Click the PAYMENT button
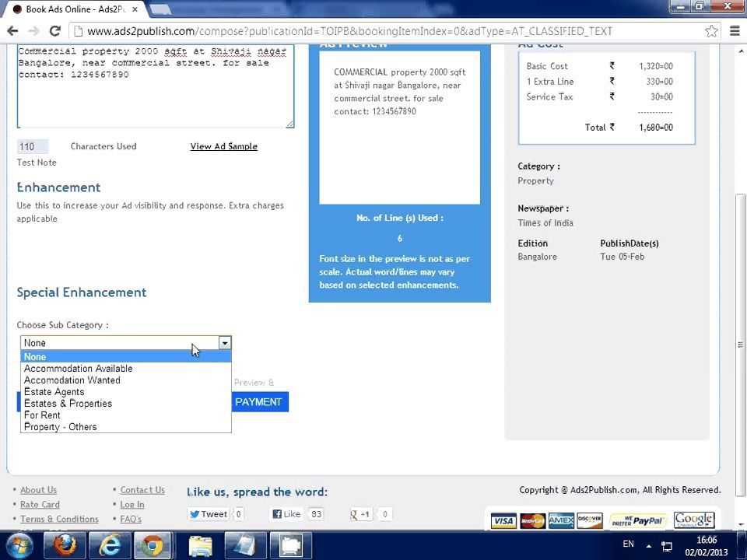The image size is (747, 560). pyautogui.click(x=258, y=402)
